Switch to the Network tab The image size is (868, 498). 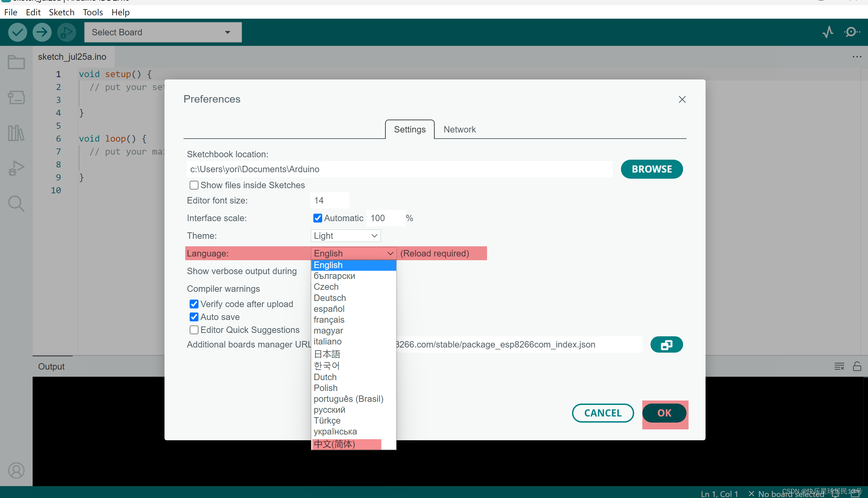point(459,129)
